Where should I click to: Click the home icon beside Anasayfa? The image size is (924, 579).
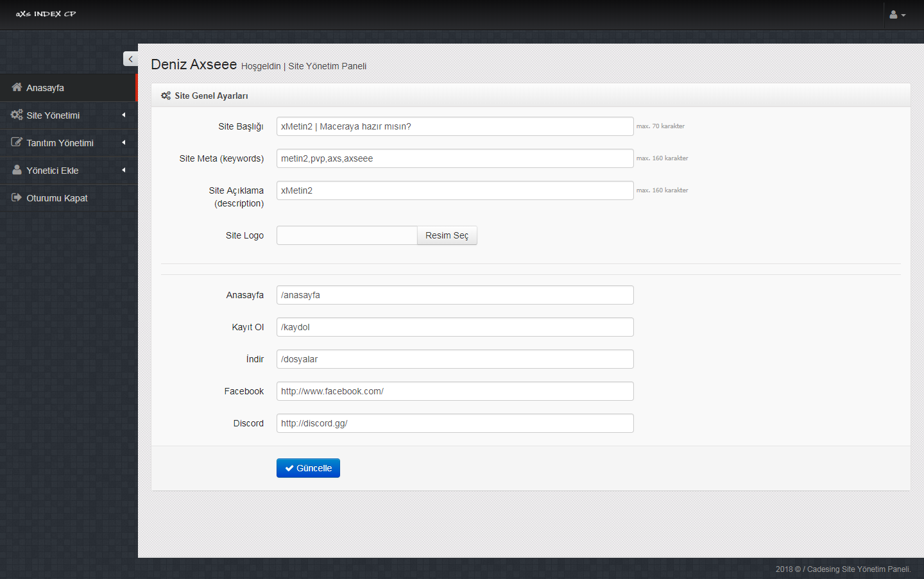coord(17,87)
